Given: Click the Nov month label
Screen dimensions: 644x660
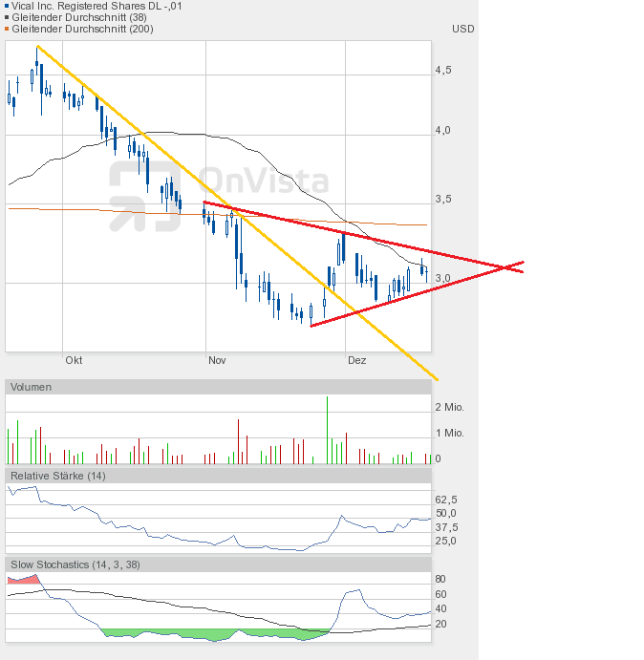Looking at the screenshot, I should point(217,360).
